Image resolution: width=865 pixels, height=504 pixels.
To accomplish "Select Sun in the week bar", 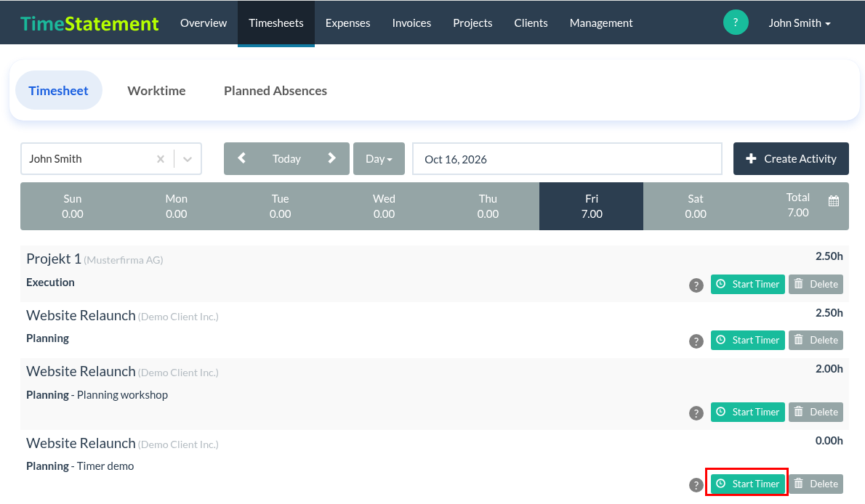I will pos(72,206).
